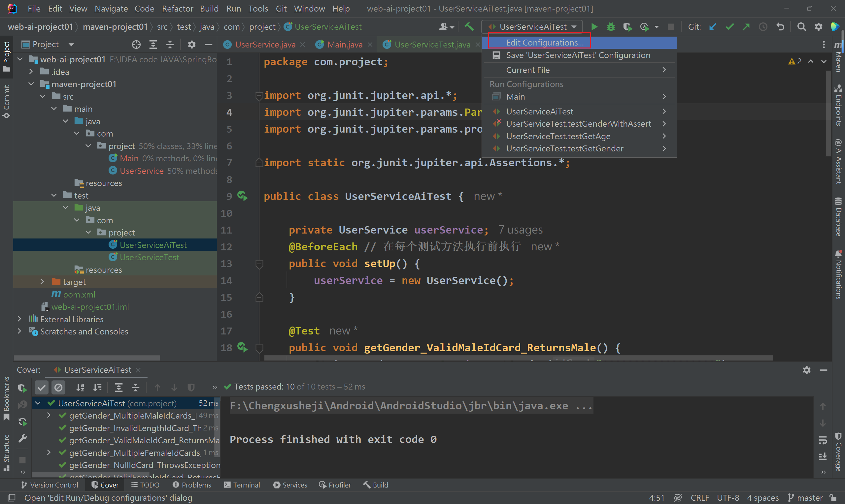
Task: Click the Debug bug icon
Action: click(x=611, y=26)
